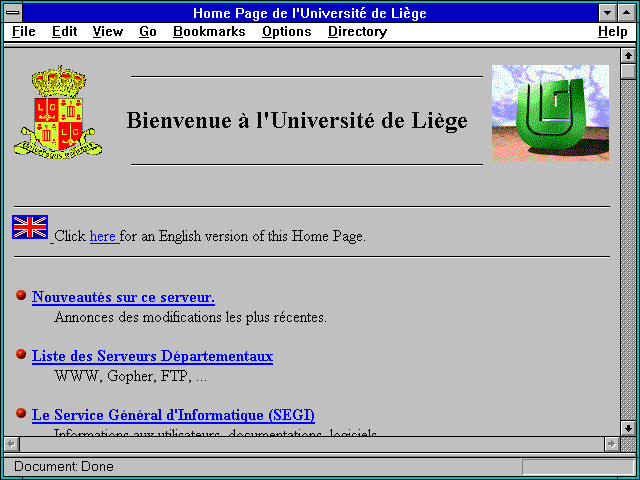The height and width of the screenshot is (480, 640).
Task: Click the red bullet beside Liste des Serveurs
Action: [21, 354]
